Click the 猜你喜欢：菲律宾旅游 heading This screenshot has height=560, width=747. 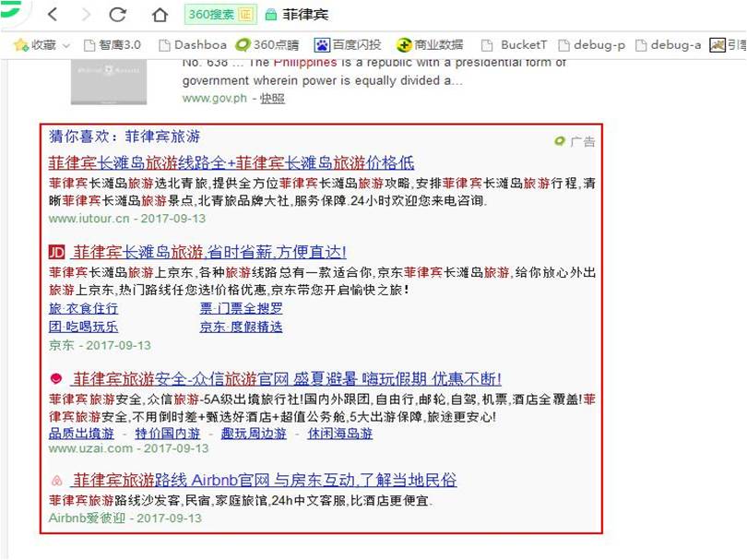(125, 137)
